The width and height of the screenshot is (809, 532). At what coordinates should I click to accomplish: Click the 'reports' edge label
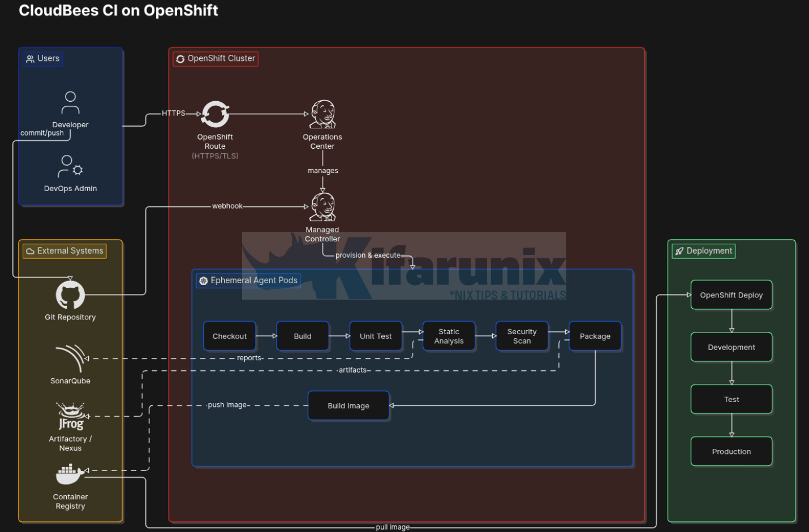click(249, 358)
